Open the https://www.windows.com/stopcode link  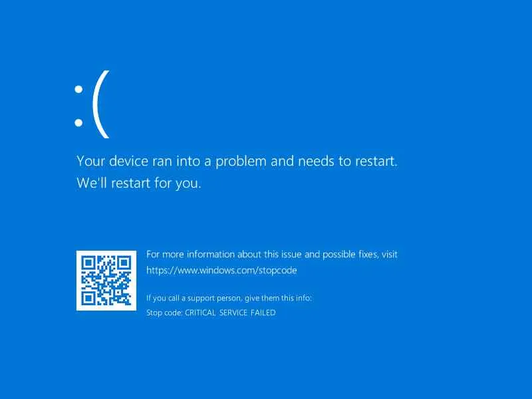pos(221,271)
